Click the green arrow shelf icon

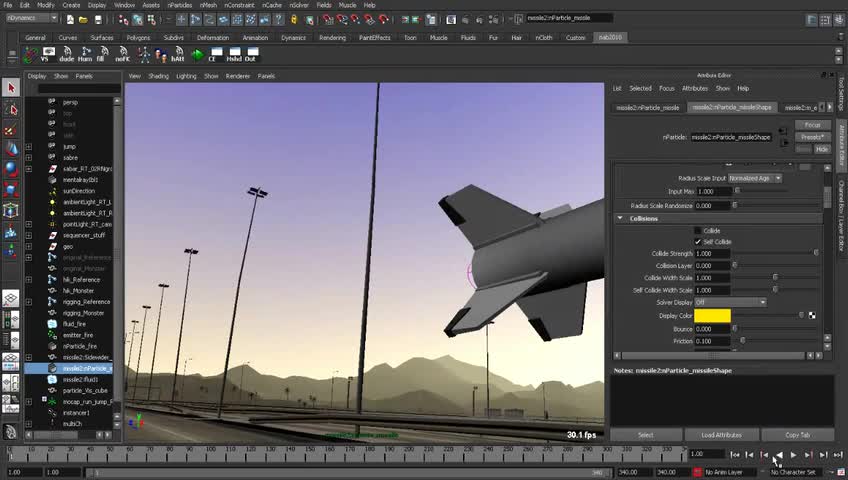pos(197,55)
